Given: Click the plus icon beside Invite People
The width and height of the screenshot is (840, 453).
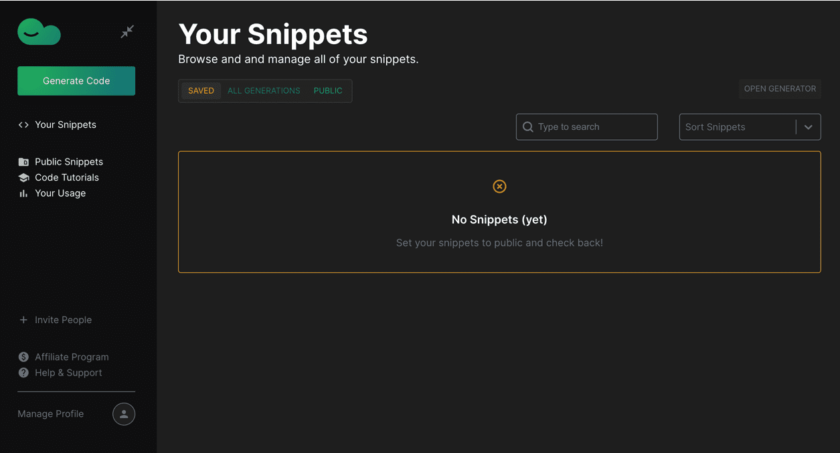Looking at the screenshot, I should click(x=23, y=320).
